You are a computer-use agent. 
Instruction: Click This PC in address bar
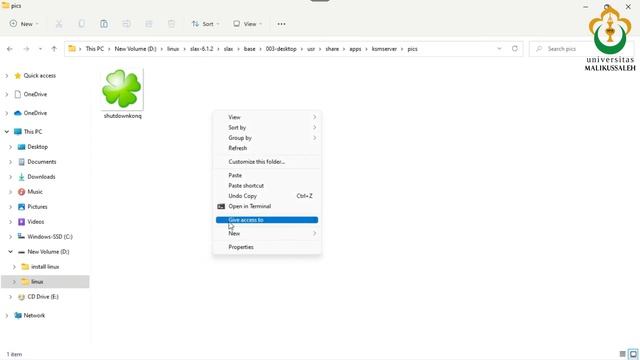[95, 49]
